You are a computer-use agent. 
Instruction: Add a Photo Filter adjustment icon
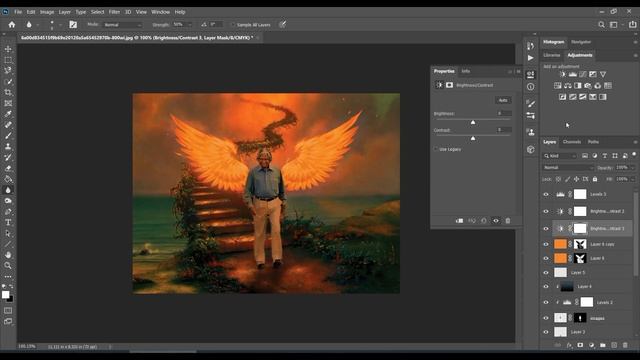(x=588, y=86)
